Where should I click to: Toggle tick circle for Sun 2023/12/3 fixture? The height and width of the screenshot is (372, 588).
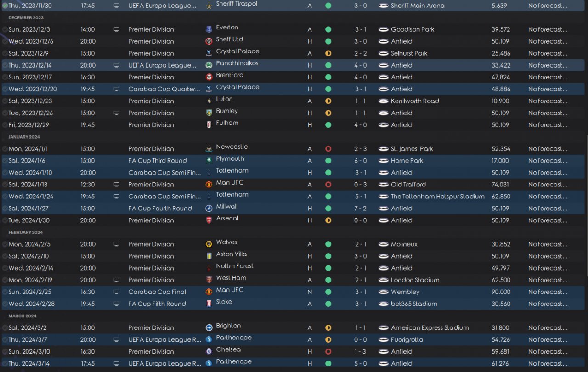coord(5,29)
